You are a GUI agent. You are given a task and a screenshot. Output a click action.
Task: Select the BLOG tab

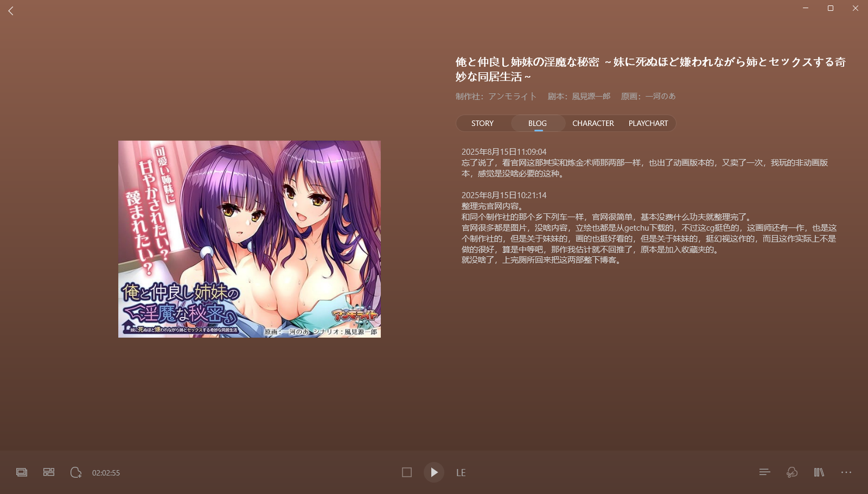pyautogui.click(x=538, y=123)
